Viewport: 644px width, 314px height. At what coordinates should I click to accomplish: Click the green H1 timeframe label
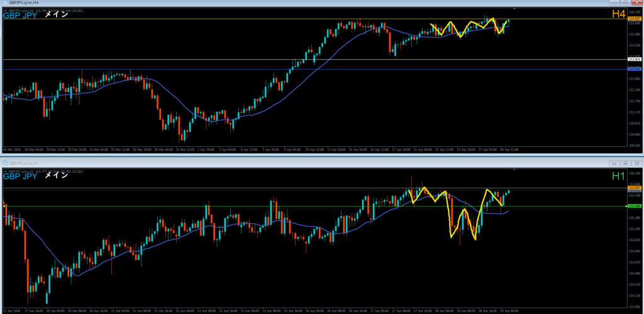(x=618, y=176)
